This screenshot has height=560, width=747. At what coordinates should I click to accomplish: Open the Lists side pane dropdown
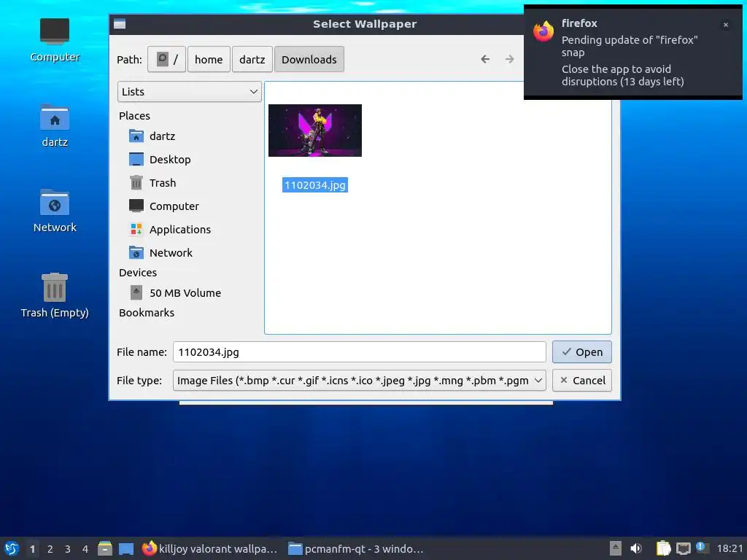pyautogui.click(x=190, y=91)
